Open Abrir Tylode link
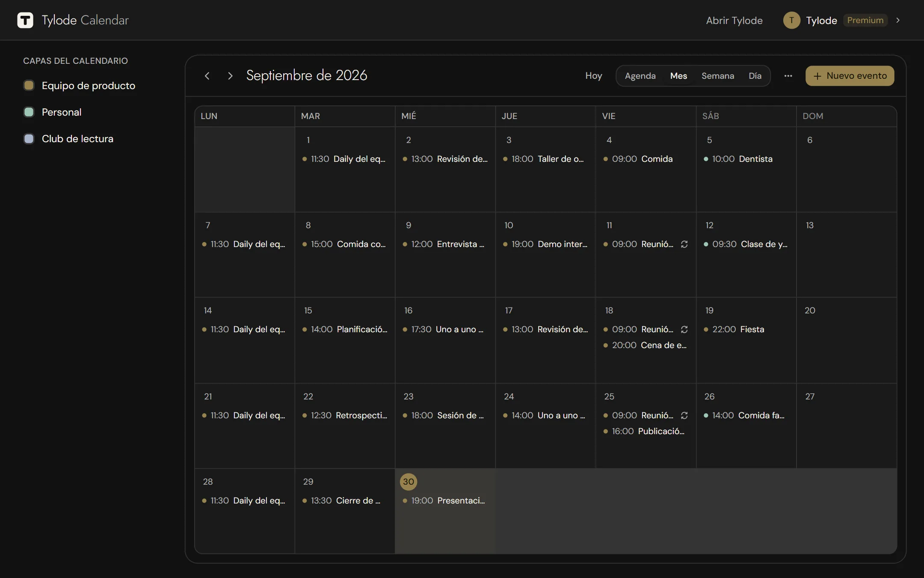The height and width of the screenshot is (578, 924). [734, 20]
